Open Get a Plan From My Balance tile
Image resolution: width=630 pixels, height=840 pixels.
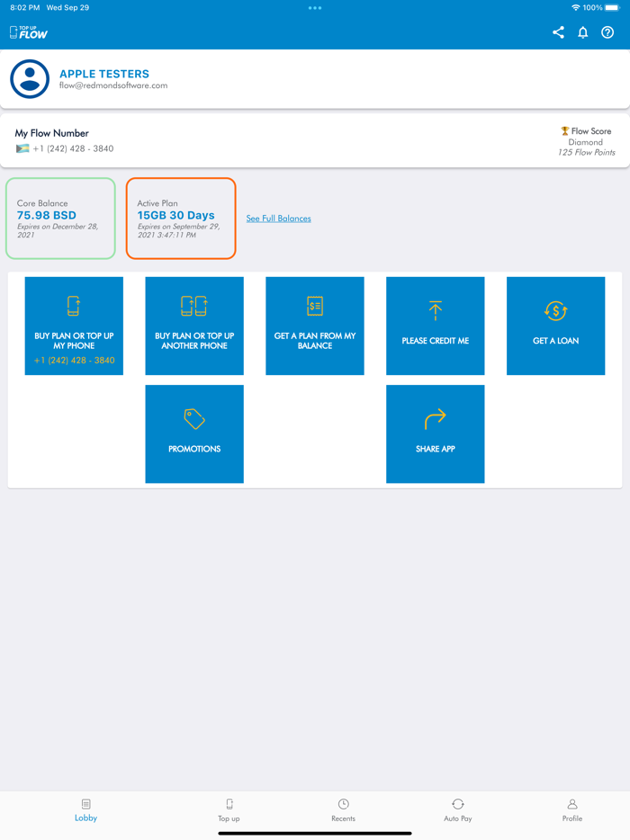pyautogui.click(x=315, y=326)
